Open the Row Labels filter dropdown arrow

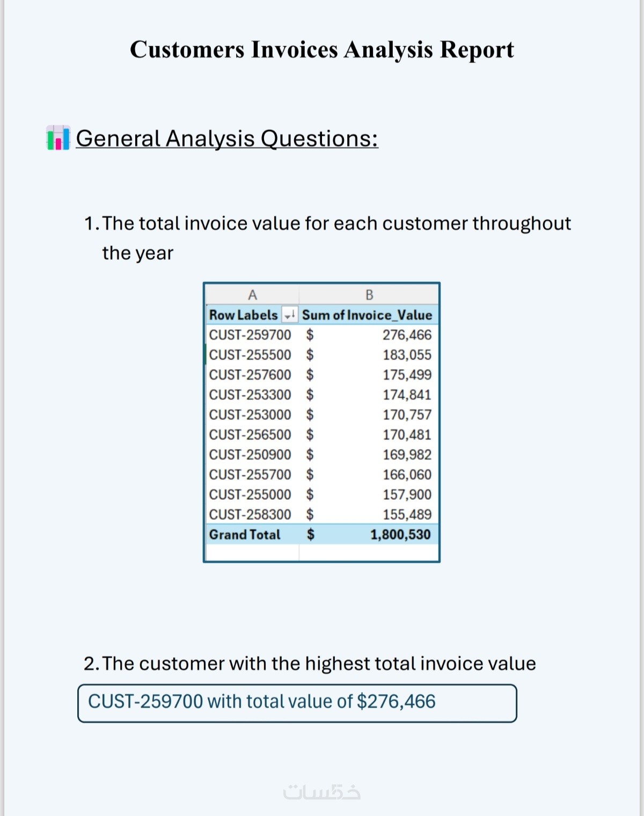[x=290, y=315]
